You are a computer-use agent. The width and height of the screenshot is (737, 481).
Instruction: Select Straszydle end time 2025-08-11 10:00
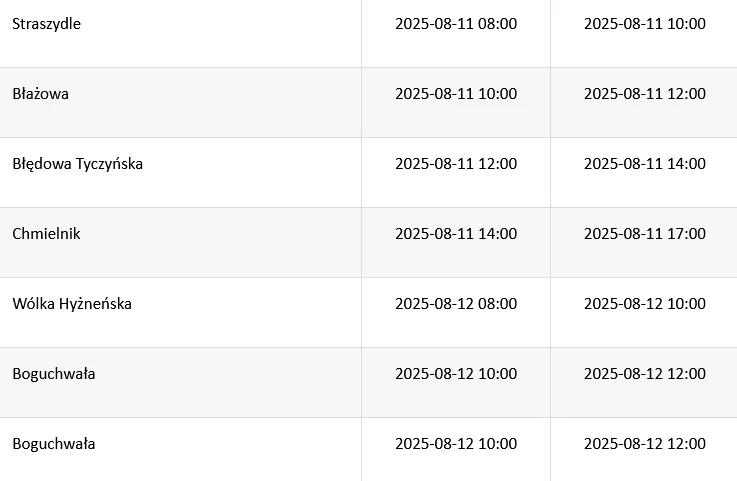click(x=645, y=24)
